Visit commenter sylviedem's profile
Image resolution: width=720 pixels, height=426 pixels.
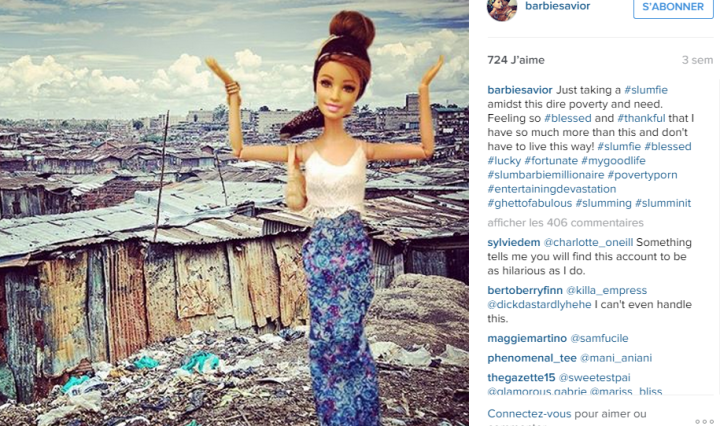[513, 242]
